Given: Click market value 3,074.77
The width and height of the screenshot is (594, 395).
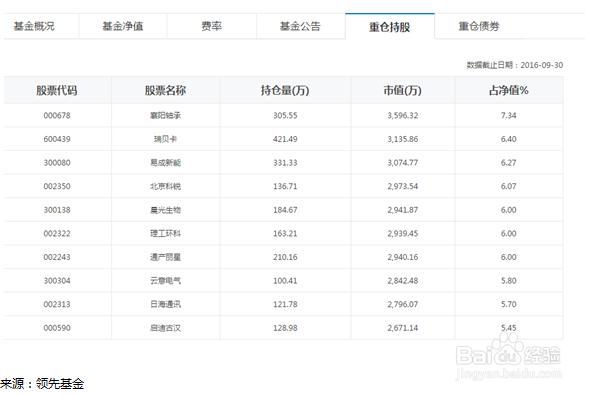Looking at the screenshot, I should 403,162.
